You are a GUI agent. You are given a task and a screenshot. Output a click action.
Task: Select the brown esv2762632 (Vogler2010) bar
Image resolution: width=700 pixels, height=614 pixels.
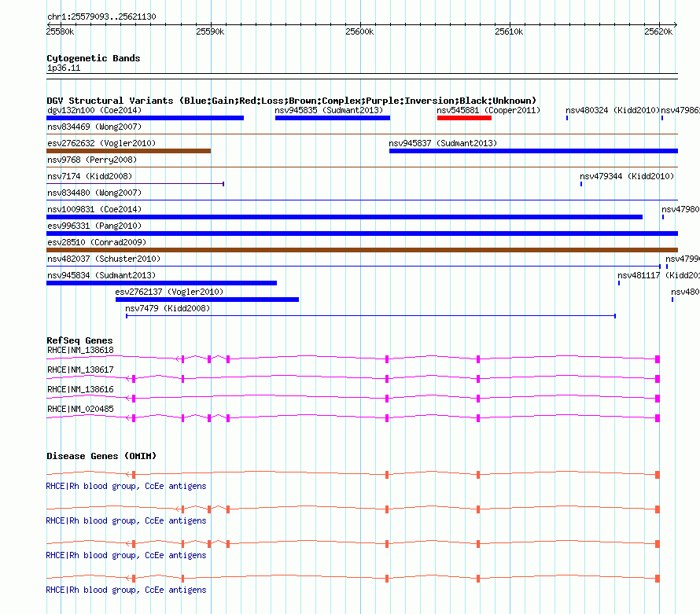128,151
